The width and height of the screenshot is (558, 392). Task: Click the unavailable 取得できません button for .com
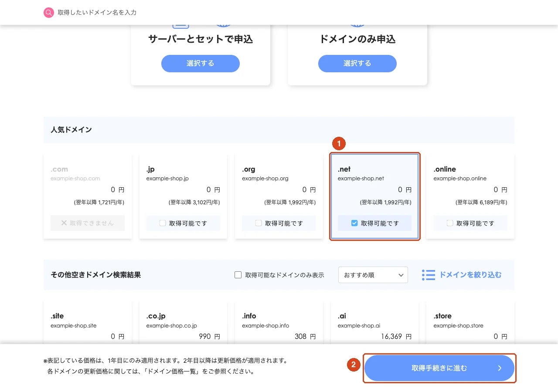(88, 223)
